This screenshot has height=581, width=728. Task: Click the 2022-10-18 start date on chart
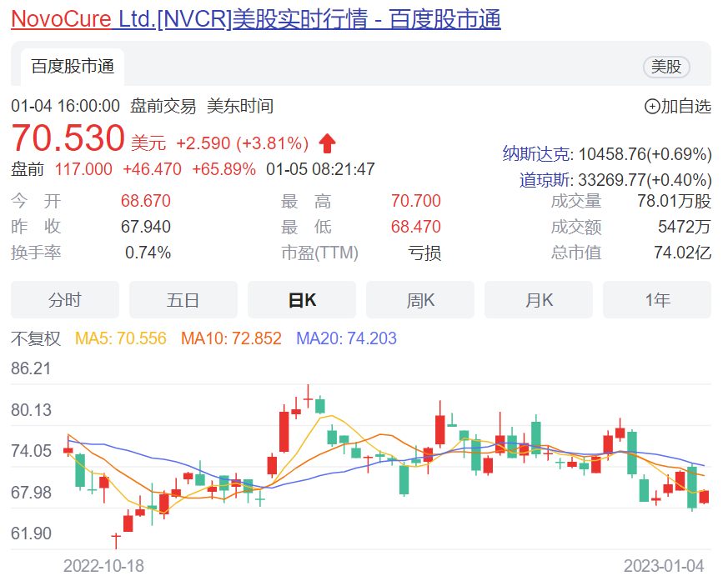coord(103,566)
